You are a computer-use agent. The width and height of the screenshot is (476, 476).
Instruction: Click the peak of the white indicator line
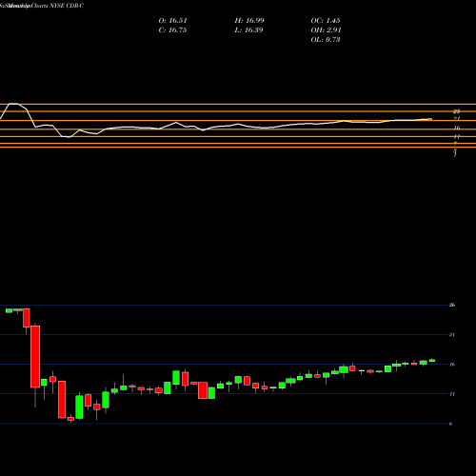click(x=13, y=104)
